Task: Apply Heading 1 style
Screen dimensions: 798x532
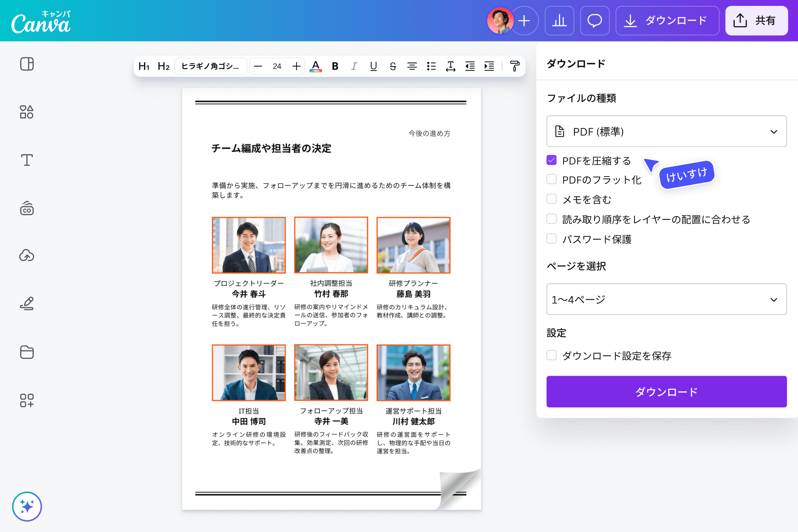Action: point(144,66)
